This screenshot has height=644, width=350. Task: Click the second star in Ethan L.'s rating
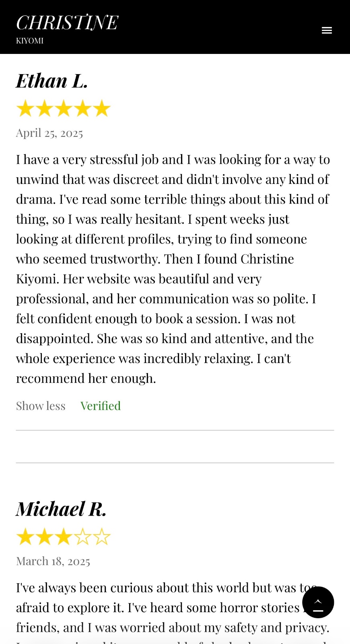(45, 109)
